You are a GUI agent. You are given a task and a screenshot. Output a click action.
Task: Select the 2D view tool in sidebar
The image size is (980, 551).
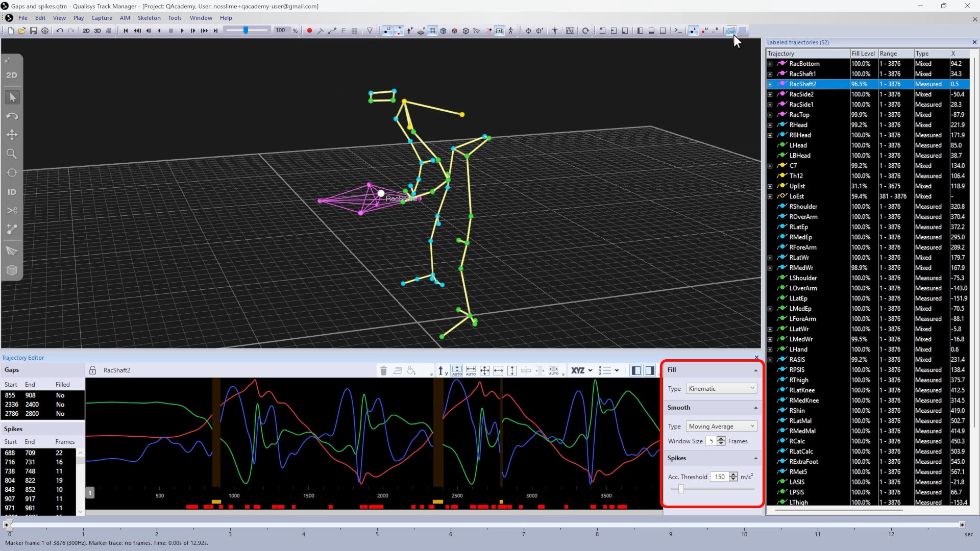point(12,75)
